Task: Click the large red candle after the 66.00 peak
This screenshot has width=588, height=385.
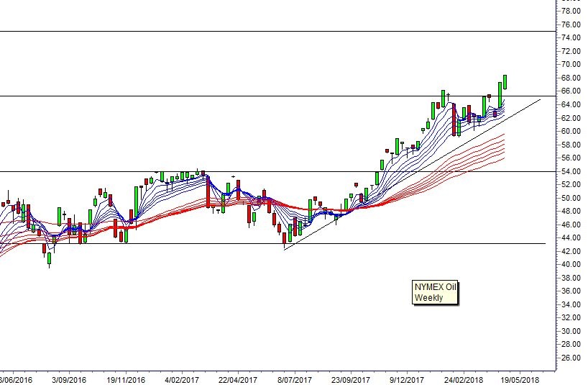Action: [454, 119]
